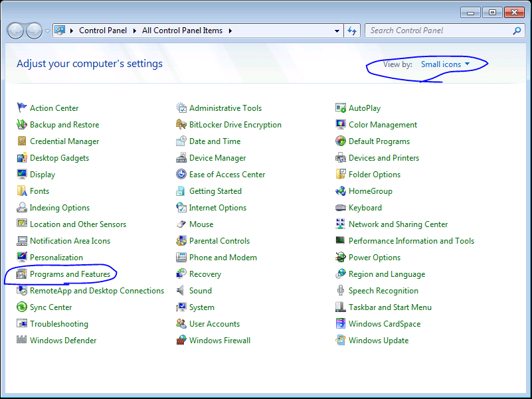Open Performance Information and Tools link
The image size is (532, 399).
click(x=412, y=241)
